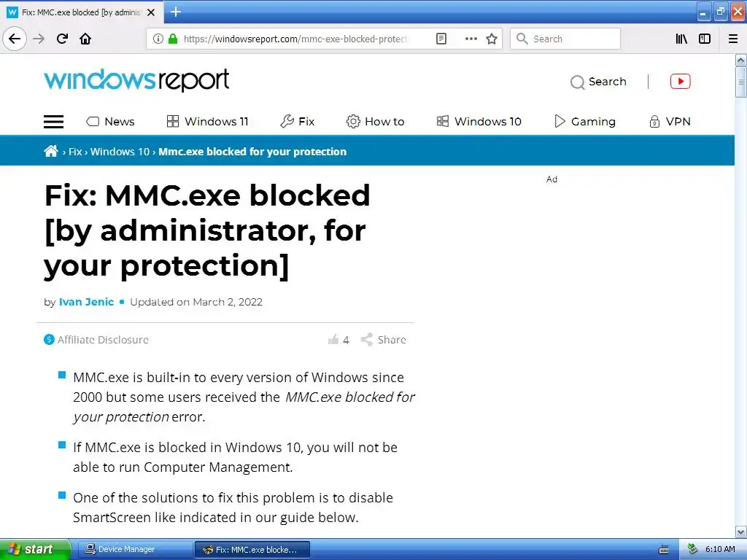
Task: Open the Firefox hamburger menu
Action: click(x=733, y=39)
